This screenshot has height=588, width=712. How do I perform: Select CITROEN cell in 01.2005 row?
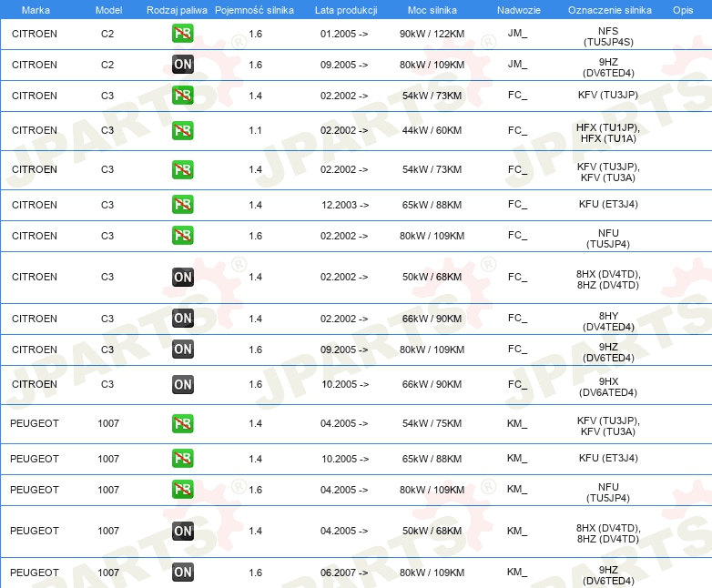coord(35,34)
